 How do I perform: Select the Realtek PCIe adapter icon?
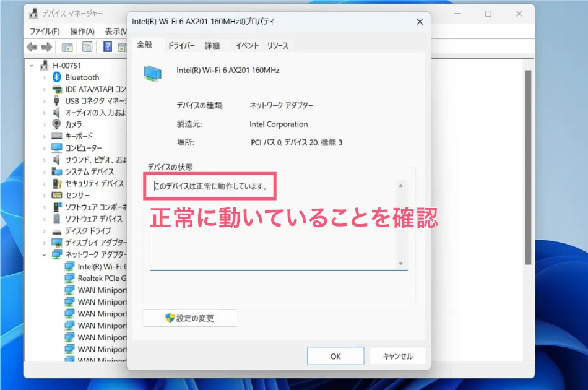click(68, 278)
